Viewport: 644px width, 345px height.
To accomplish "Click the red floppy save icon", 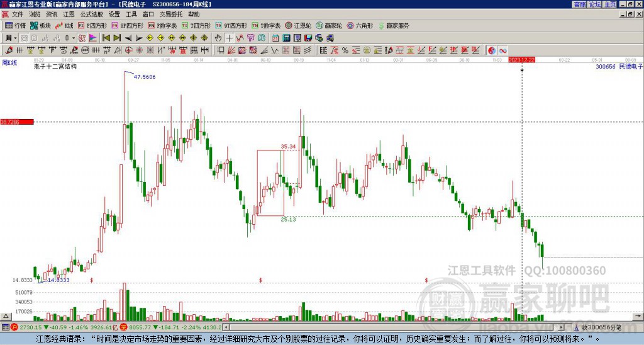I will click(x=308, y=38).
